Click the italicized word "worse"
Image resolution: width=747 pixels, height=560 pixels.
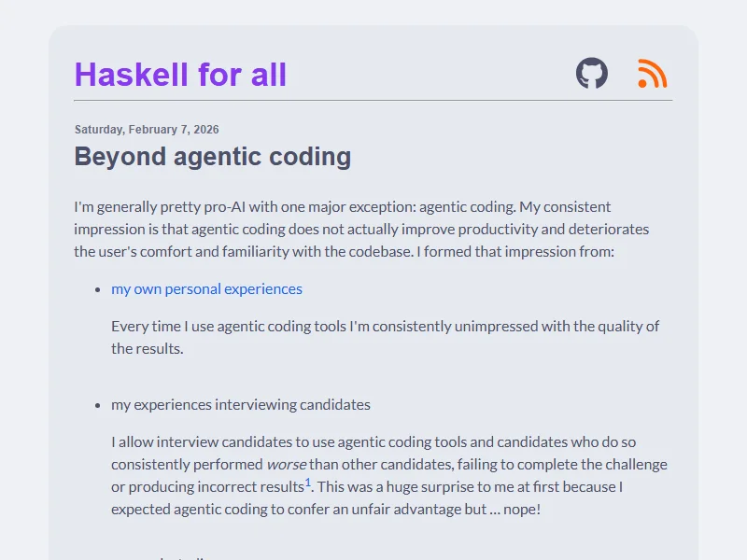pos(286,465)
